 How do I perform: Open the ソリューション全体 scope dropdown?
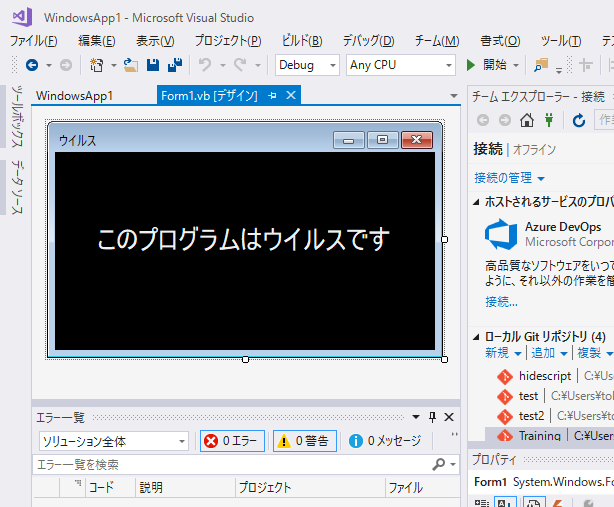[x=114, y=441]
